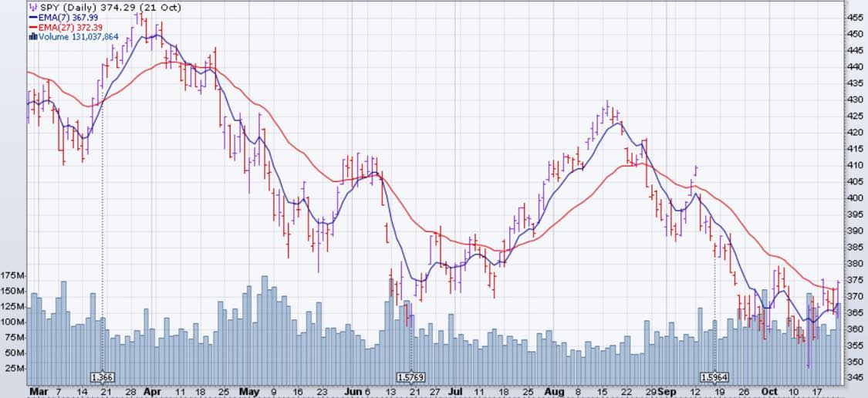Click the blue EMA(7) legend line marker
This screenshot has width=868, height=398.
[32, 16]
